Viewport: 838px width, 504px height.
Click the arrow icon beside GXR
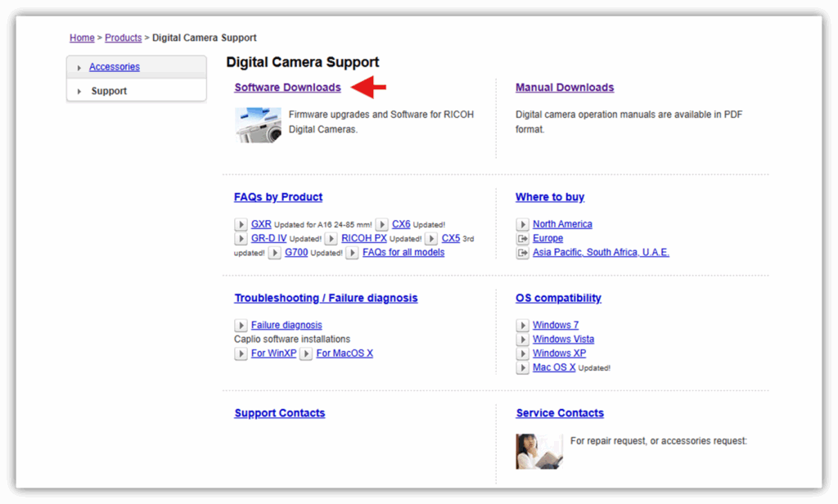(241, 224)
